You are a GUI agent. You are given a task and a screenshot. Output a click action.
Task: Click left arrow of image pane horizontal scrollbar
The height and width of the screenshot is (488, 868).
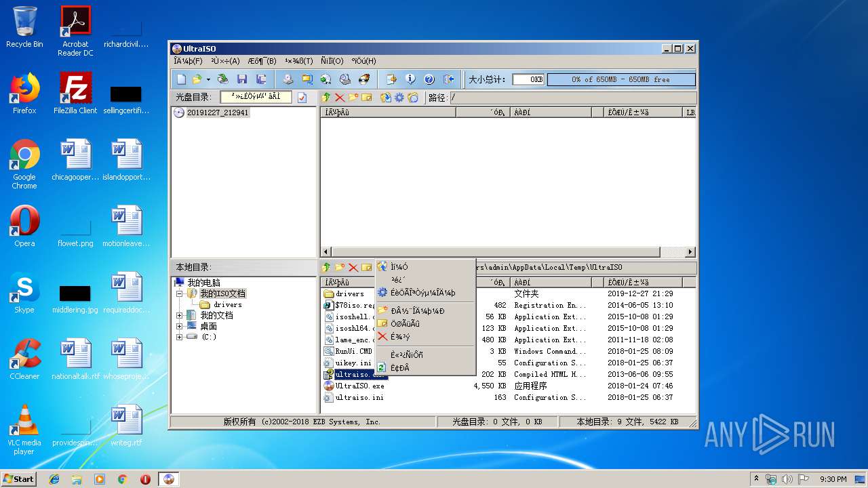pos(326,252)
